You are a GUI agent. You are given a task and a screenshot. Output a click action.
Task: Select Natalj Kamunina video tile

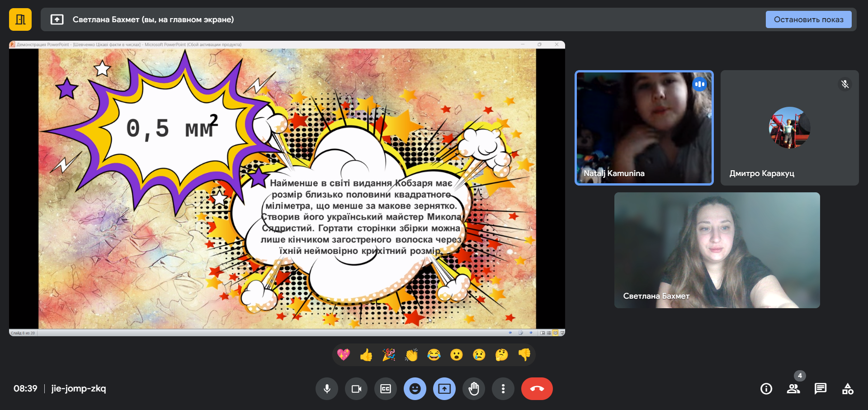pos(644,128)
